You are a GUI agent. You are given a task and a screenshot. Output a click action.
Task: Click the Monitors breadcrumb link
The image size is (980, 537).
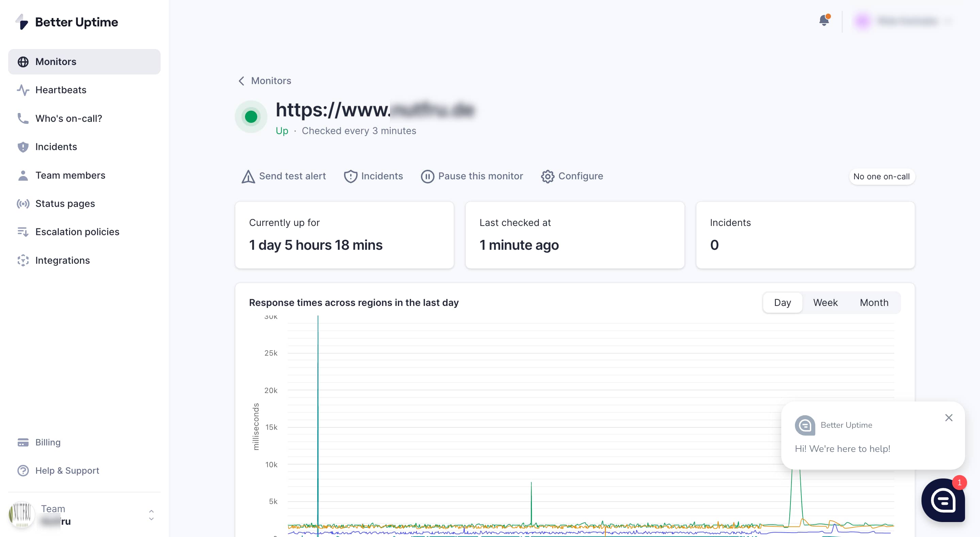pyautogui.click(x=271, y=81)
